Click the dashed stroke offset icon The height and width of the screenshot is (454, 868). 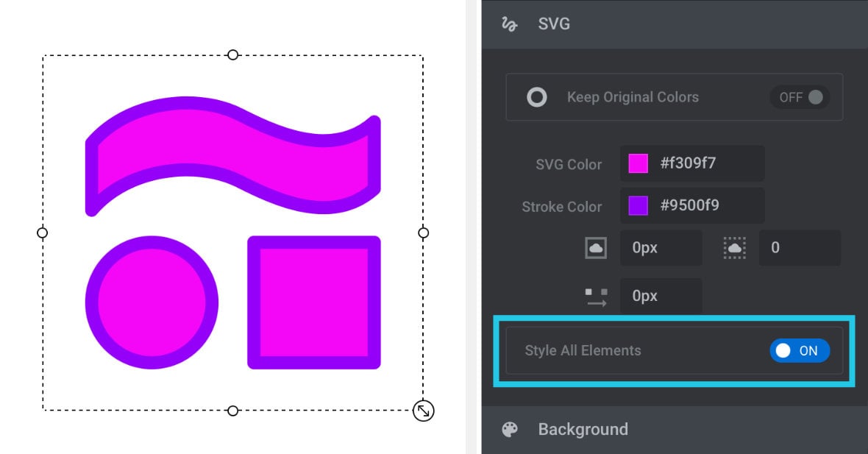point(735,247)
